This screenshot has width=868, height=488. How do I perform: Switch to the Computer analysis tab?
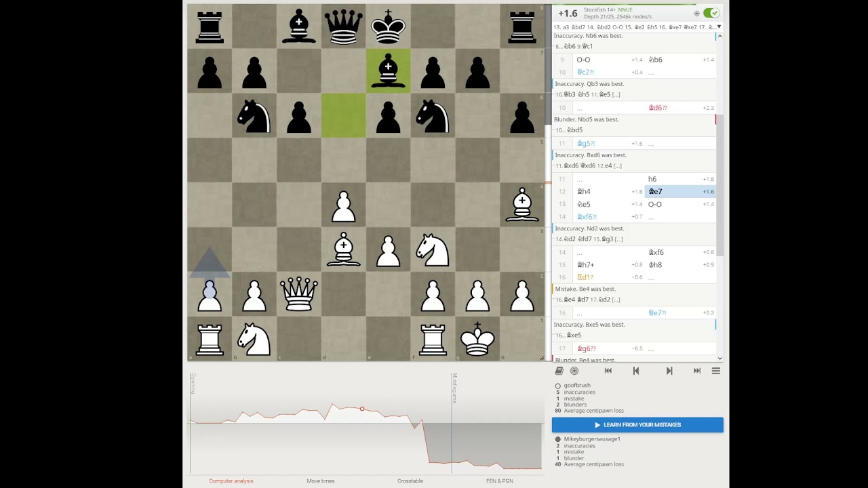pos(231,481)
